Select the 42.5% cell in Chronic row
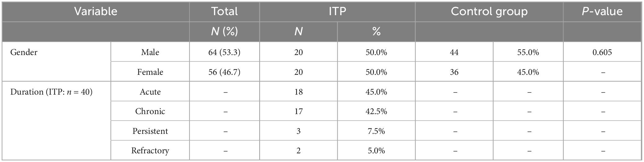The width and height of the screenshot is (644, 162). click(376, 111)
